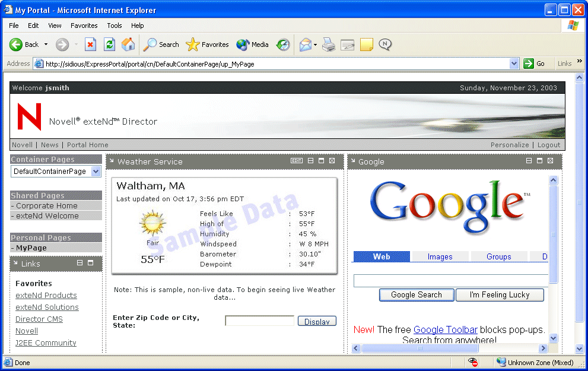The image size is (588, 371).
Task: Click the Google portlet scroll-right arrow
Action: (543, 348)
